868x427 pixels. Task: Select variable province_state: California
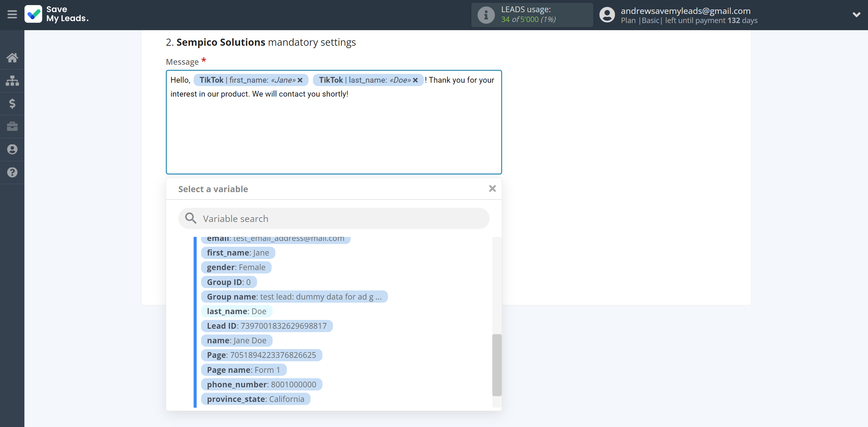[256, 399]
